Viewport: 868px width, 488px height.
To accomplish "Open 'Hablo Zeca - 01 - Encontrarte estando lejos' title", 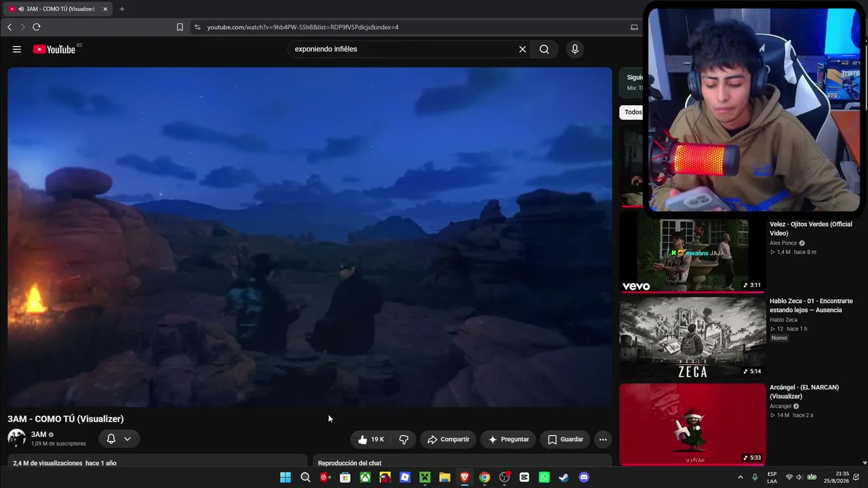I will (811, 305).
